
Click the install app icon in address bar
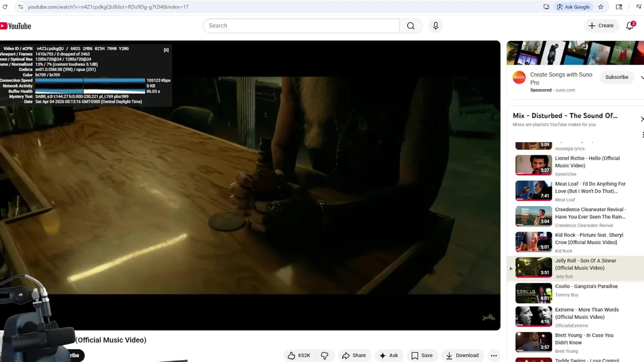point(546,7)
